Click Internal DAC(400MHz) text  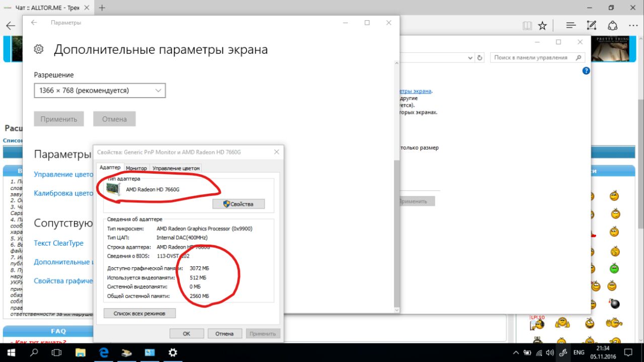coord(182,238)
